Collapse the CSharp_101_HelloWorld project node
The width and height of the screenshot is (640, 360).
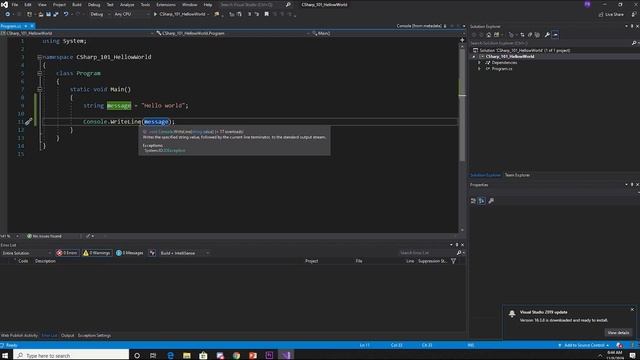[x=474, y=57]
